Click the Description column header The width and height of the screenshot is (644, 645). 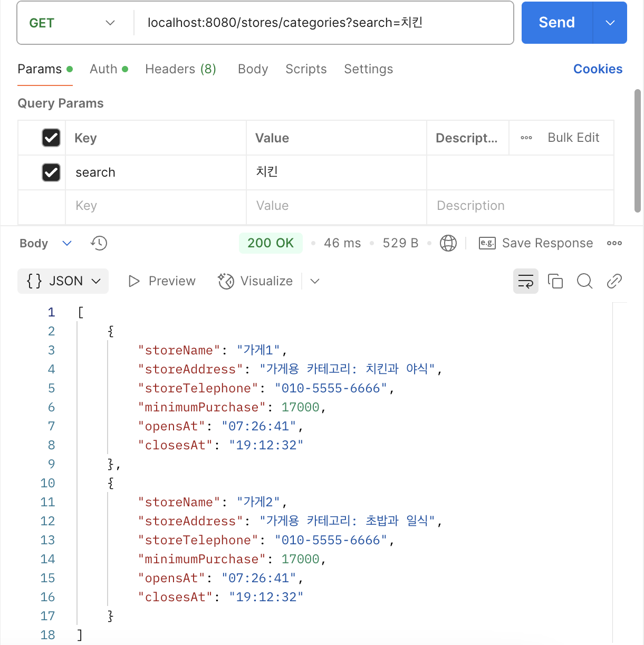[x=467, y=138]
